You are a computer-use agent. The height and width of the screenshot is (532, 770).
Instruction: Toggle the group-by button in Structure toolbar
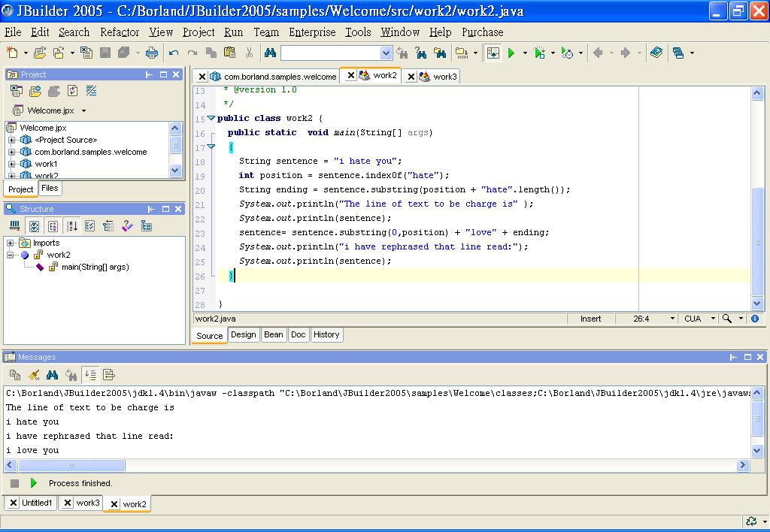tap(53, 225)
